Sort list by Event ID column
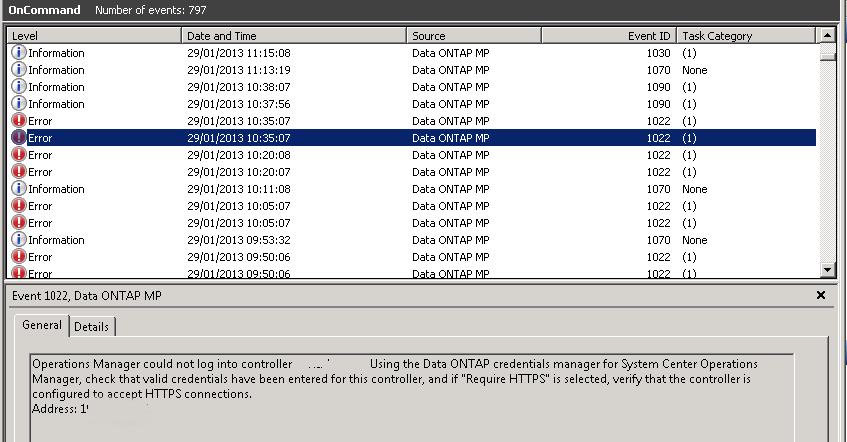 coord(608,36)
